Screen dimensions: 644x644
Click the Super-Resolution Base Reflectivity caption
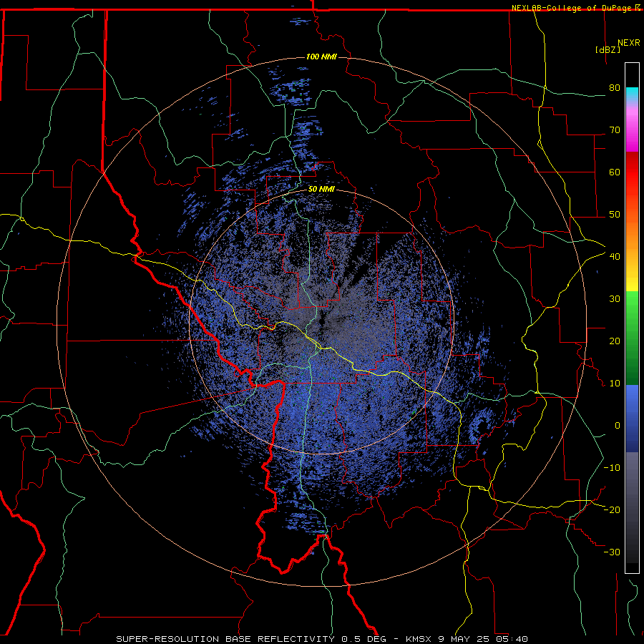(322, 639)
